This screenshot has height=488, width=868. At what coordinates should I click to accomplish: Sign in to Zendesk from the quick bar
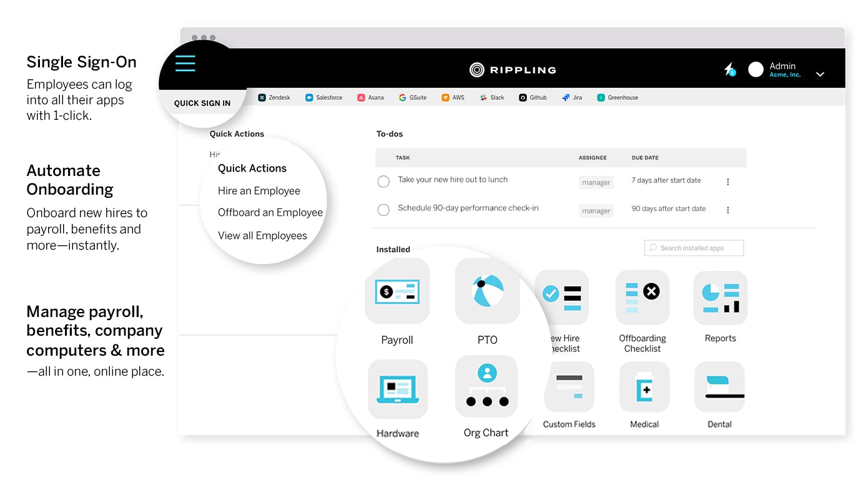[x=274, y=97]
